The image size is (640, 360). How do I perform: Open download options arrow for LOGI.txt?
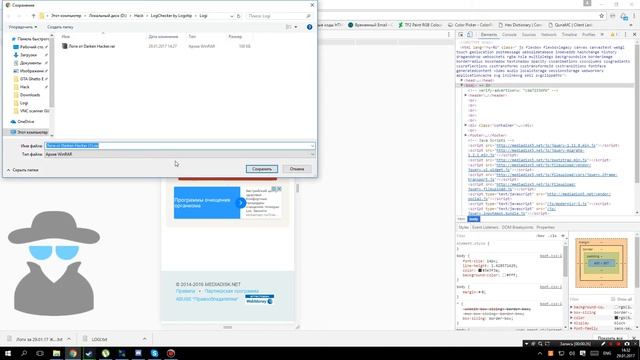(144, 339)
